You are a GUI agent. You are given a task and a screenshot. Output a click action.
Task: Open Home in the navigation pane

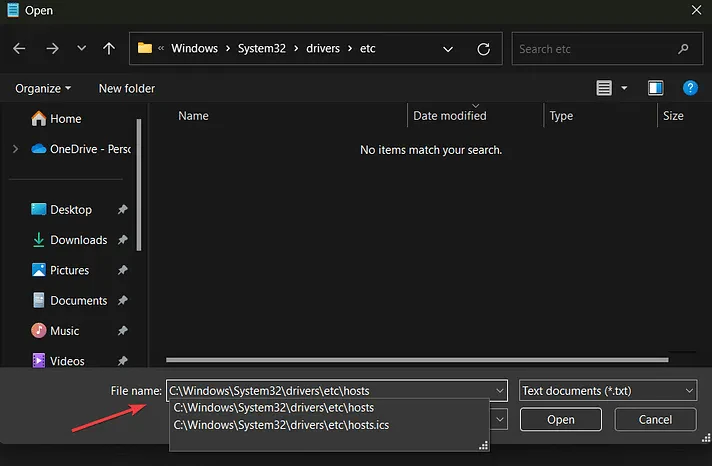pos(56,119)
